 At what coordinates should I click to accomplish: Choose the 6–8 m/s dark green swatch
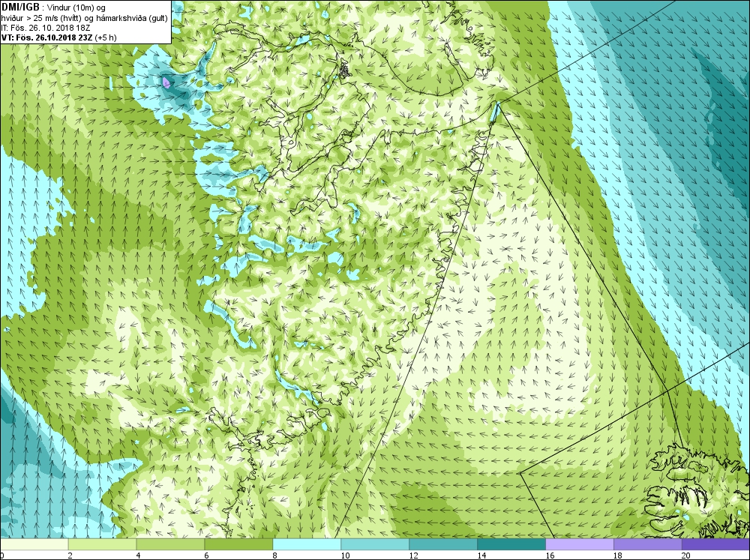click(x=238, y=544)
